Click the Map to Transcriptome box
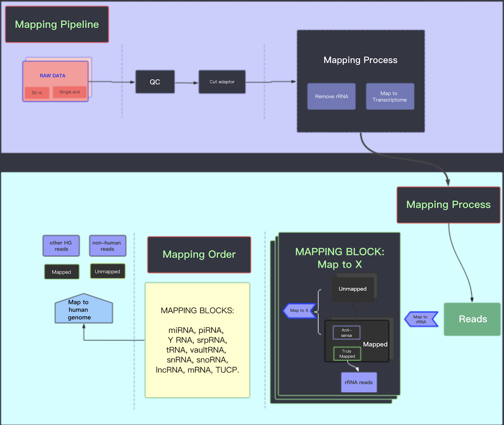The width and height of the screenshot is (504, 425). (390, 97)
